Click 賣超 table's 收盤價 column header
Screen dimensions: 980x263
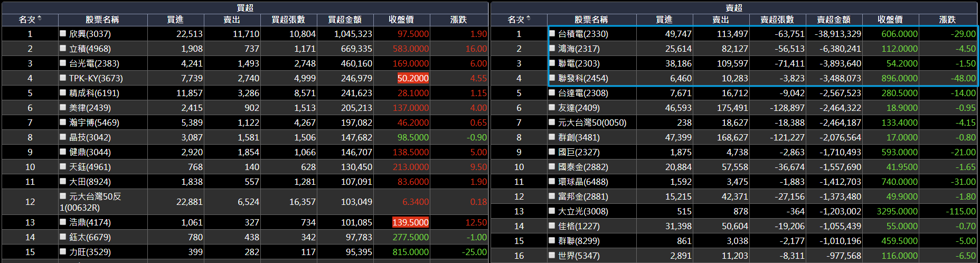click(890, 20)
